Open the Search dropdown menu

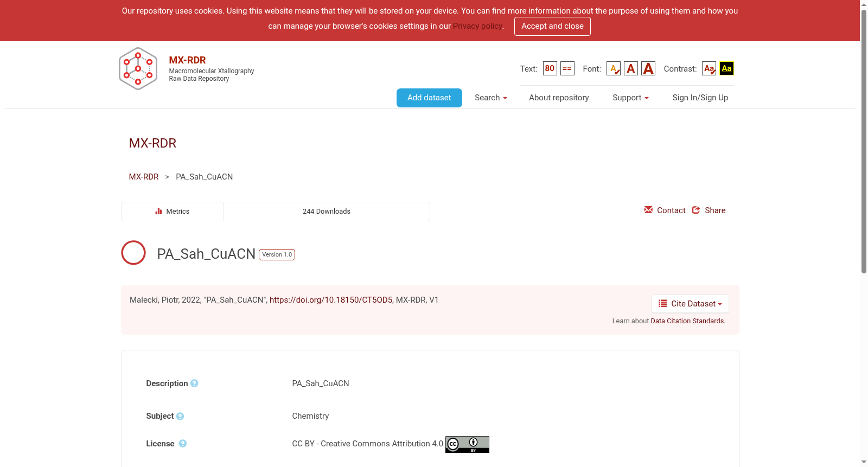pyautogui.click(x=490, y=98)
